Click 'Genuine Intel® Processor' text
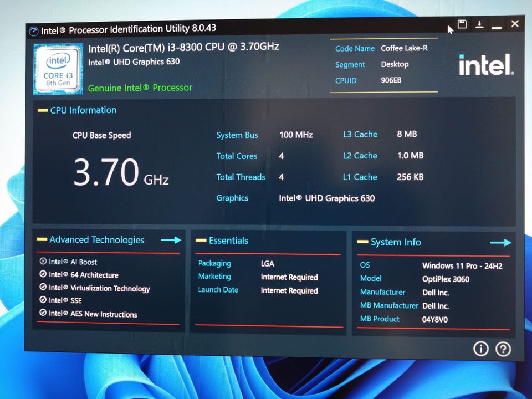Screen dimensions: 532x399 pyautogui.click(x=140, y=88)
